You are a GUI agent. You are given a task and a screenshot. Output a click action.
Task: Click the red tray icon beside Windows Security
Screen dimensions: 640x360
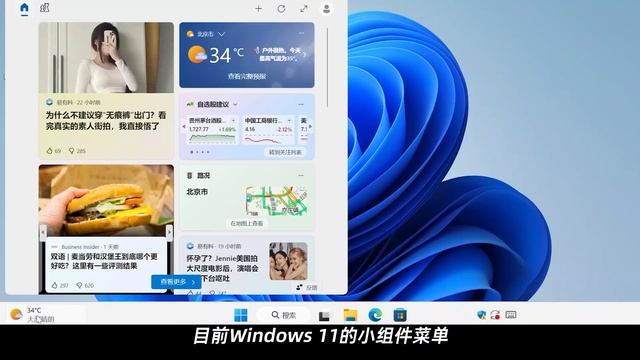tap(496, 315)
